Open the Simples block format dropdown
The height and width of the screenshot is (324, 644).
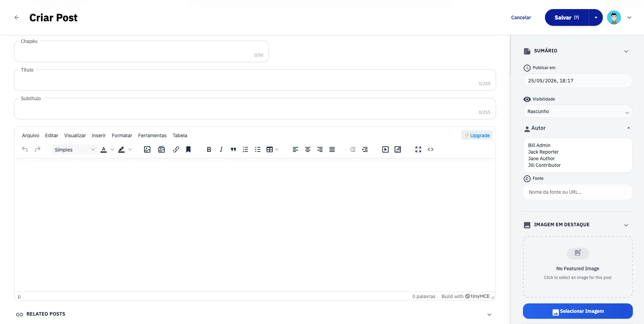pos(75,149)
